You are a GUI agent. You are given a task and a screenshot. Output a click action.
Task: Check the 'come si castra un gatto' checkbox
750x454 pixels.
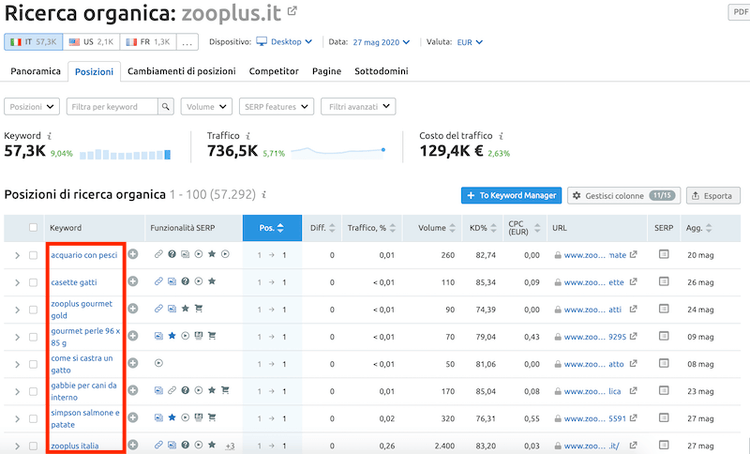[x=33, y=364]
